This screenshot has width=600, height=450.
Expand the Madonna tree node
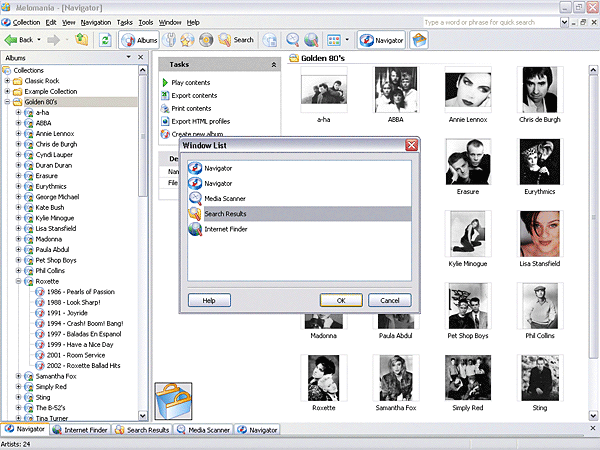tap(19, 239)
